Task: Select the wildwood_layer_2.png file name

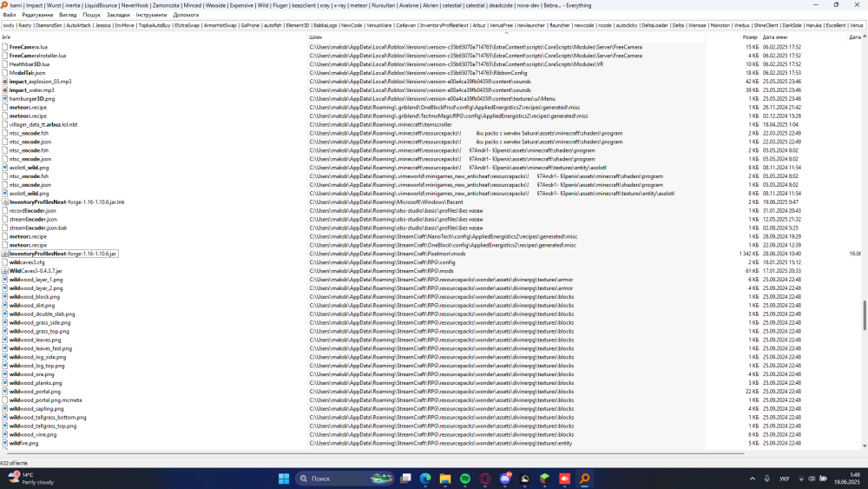Action: 36,288
